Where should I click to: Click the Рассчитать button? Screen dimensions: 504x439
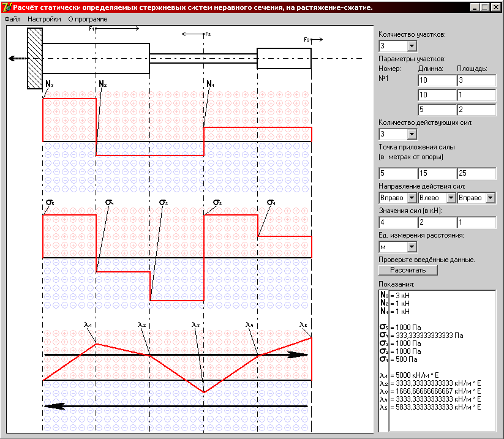[x=408, y=270]
